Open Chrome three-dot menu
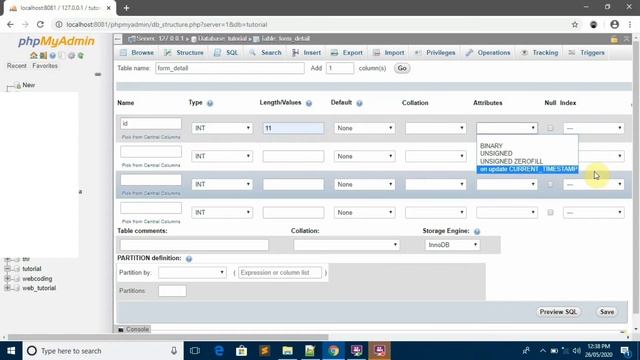 point(630,24)
